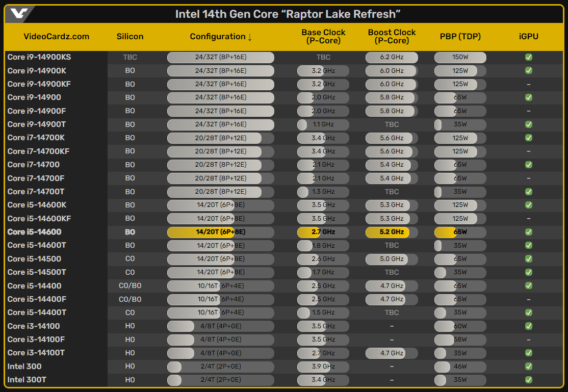The width and height of the screenshot is (568, 392).
Task: Click the TBC boost clock for Core i7-14700T
Action: point(392,192)
